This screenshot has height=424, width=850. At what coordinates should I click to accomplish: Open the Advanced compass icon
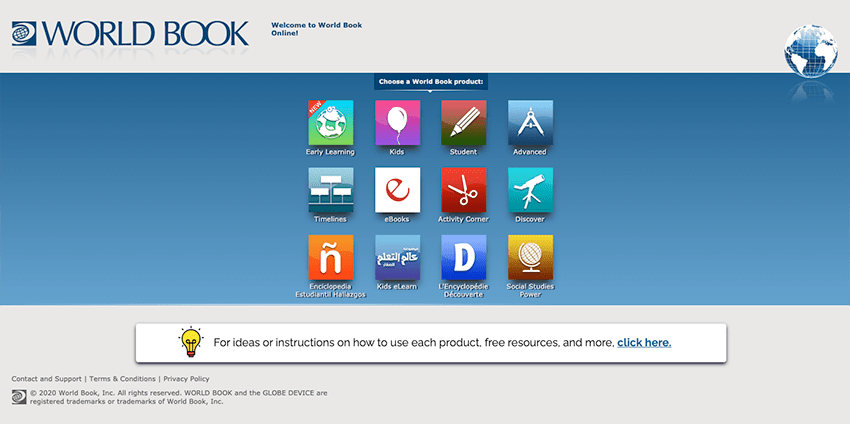click(x=530, y=123)
